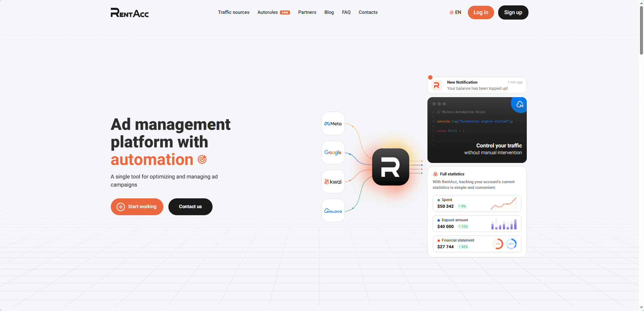
Task: Open the Blog link
Action: point(329,12)
